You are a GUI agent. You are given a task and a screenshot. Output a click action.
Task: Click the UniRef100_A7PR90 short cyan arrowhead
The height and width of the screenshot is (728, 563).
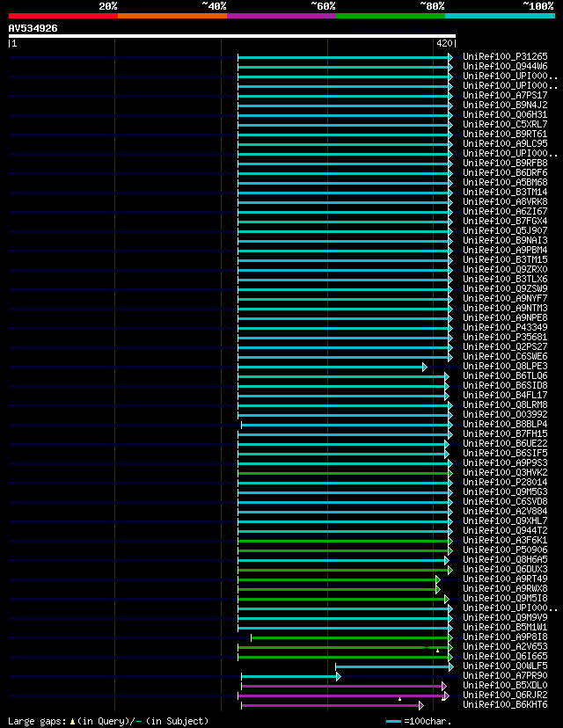click(x=339, y=677)
